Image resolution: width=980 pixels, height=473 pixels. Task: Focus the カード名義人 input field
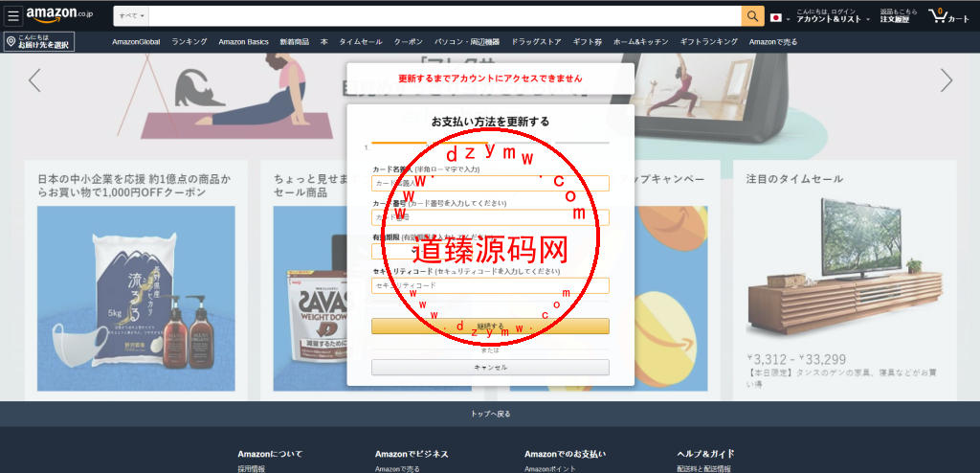point(490,183)
